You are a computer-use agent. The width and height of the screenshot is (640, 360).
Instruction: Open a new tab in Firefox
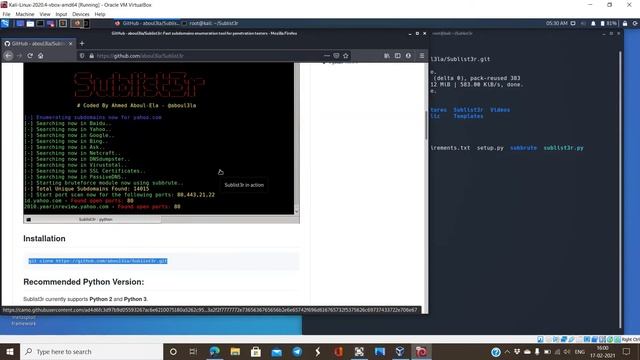[82, 43]
